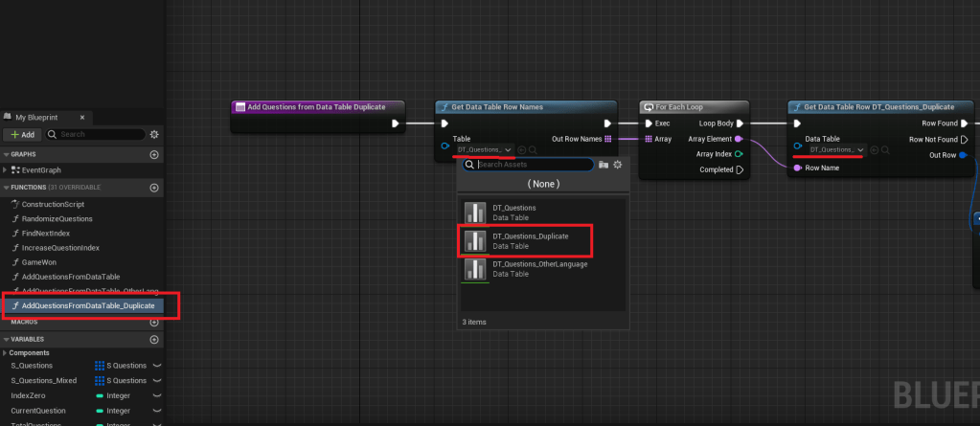Click the Array Element output pin

pyautogui.click(x=738, y=139)
